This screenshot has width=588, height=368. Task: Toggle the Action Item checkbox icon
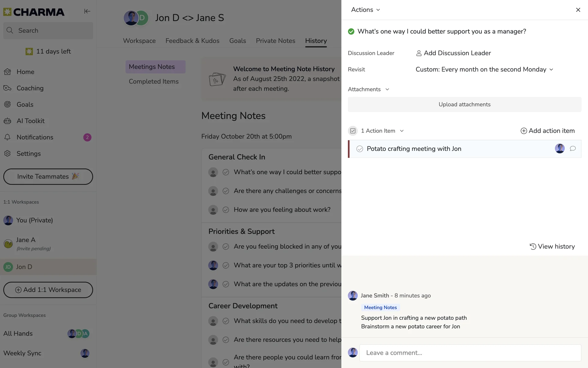coord(353,131)
